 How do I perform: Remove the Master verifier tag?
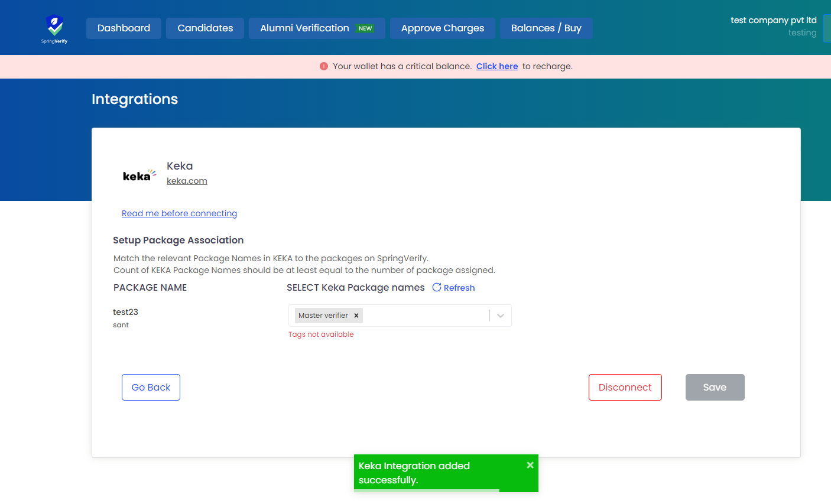(x=356, y=316)
